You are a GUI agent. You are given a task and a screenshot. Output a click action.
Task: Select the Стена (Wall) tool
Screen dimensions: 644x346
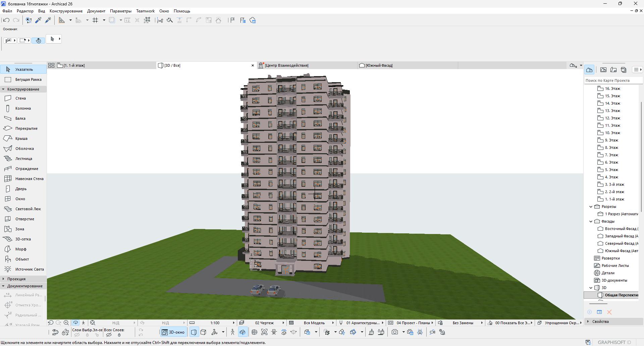(x=20, y=98)
